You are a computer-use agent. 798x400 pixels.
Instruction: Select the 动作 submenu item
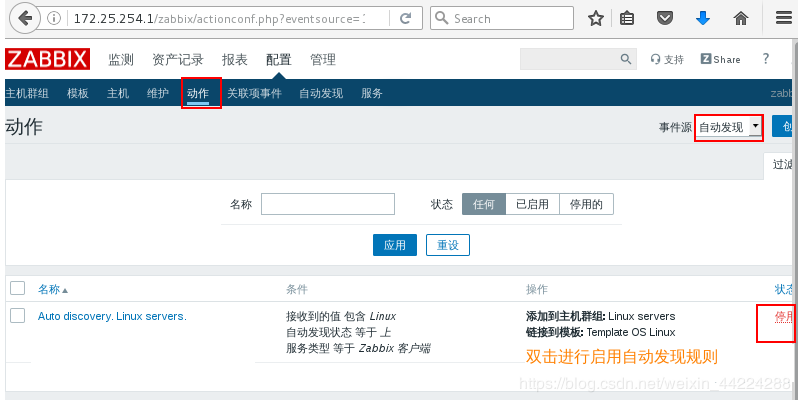pos(198,93)
